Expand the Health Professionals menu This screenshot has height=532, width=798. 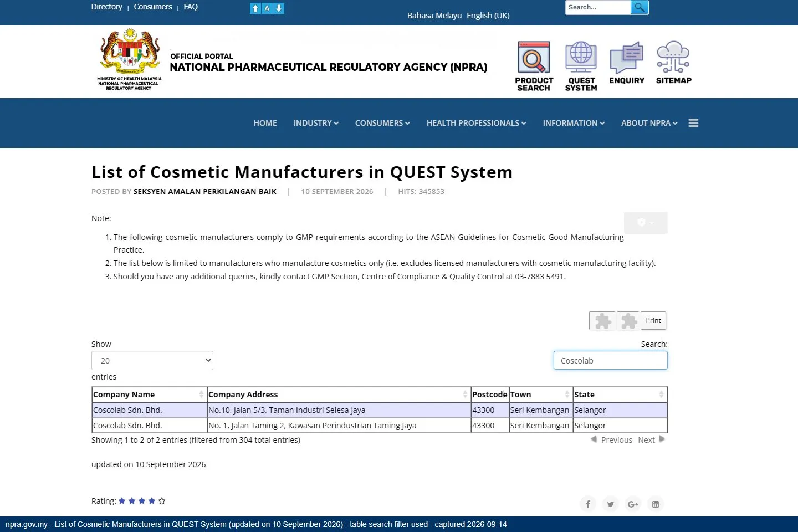[477, 123]
